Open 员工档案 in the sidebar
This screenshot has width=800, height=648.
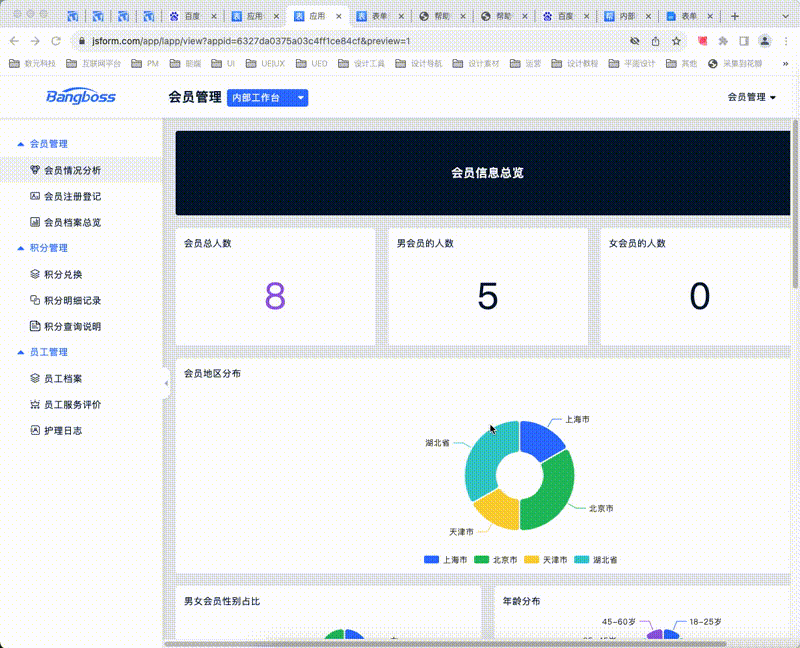63,378
